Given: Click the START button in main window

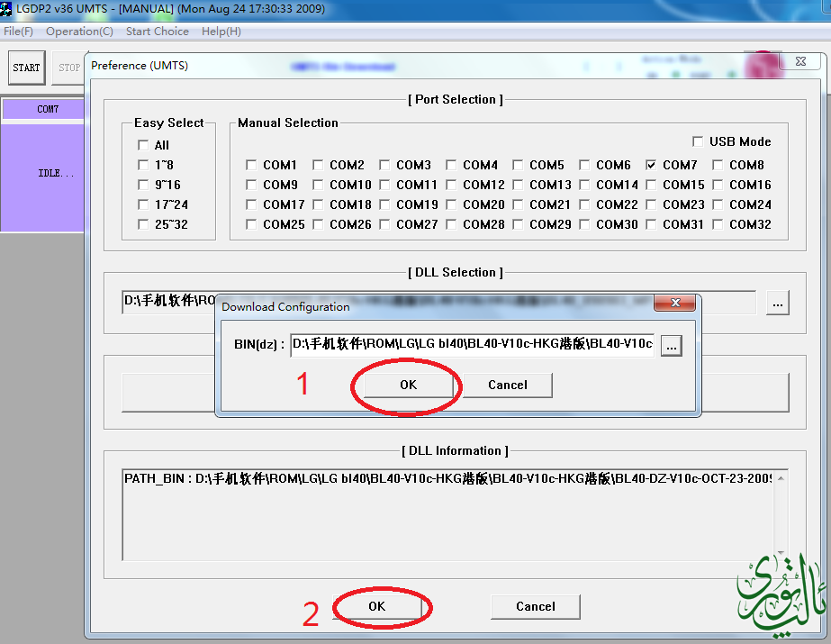Looking at the screenshot, I should pyautogui.click(x=26, y=68).
